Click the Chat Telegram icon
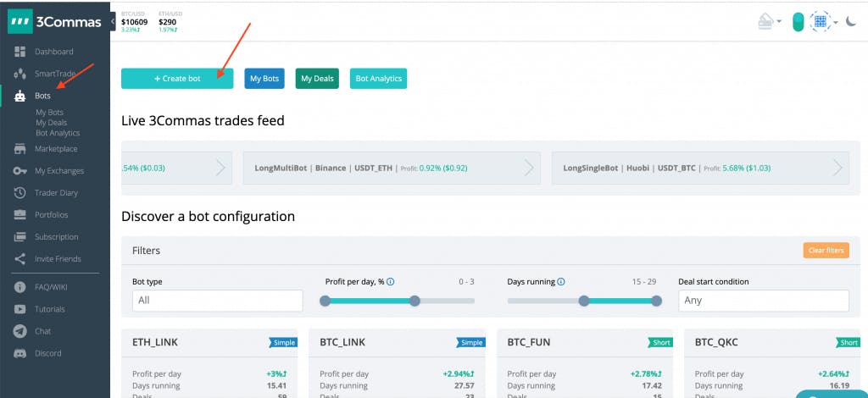The width and height of the screenshot is (868, 398). [x=20, y=331]
